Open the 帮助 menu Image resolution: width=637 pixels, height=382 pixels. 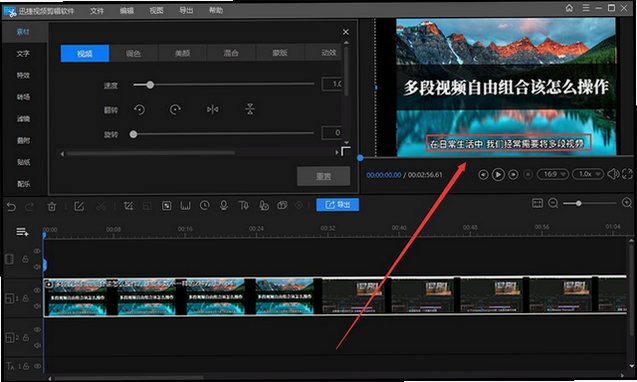point(216,11)
